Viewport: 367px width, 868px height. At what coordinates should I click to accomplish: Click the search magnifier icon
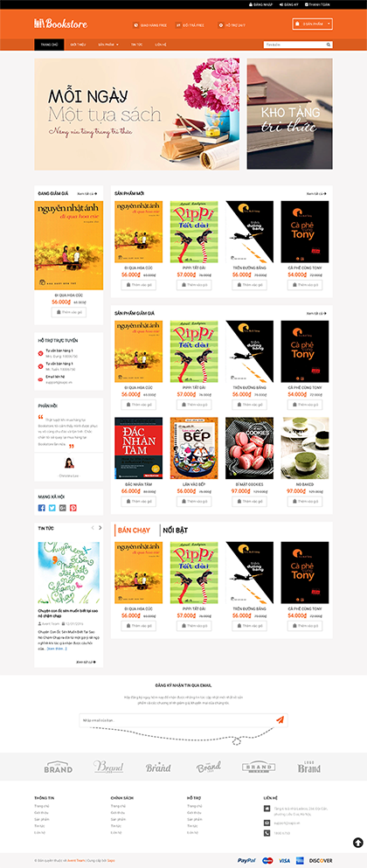[329, 45]
